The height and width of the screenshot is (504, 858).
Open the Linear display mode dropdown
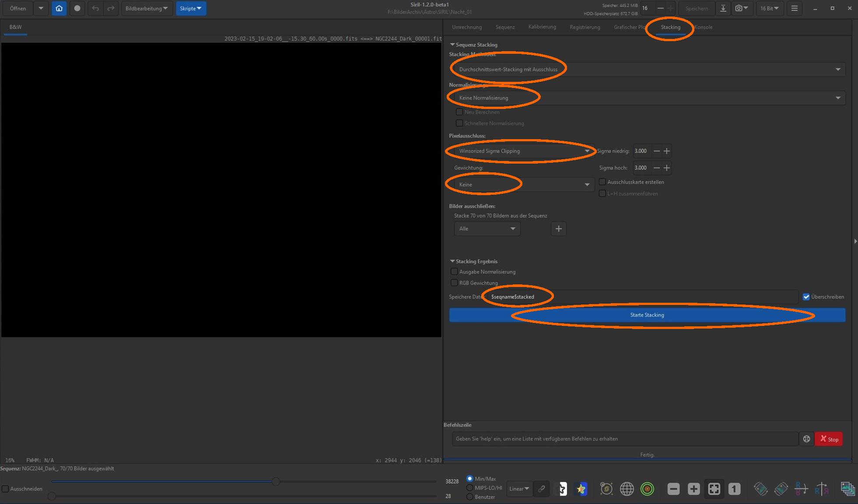(x=519, y=489)
